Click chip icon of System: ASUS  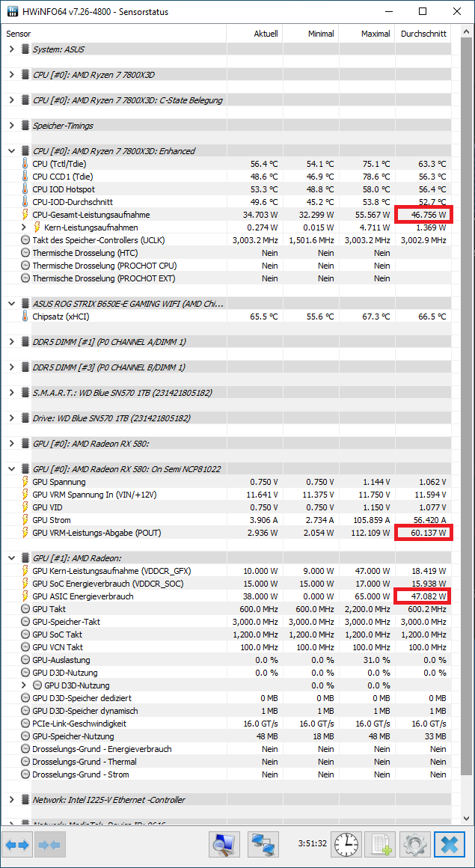(x=25, y=49)
